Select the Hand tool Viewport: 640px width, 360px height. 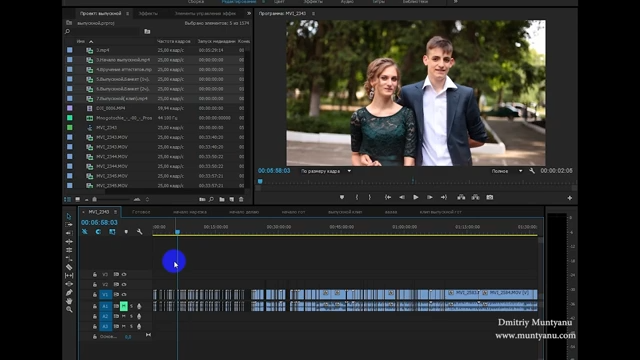pos(69,301)
